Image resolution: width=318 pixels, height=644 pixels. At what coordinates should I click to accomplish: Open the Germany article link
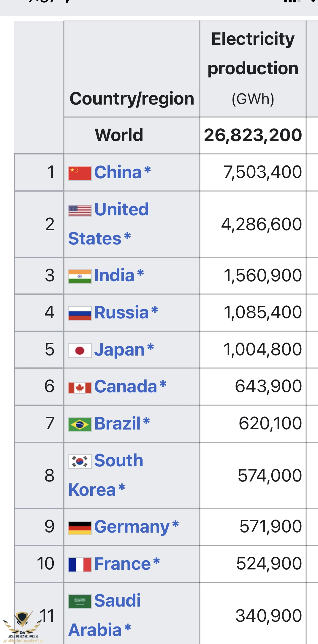point(132,527)
